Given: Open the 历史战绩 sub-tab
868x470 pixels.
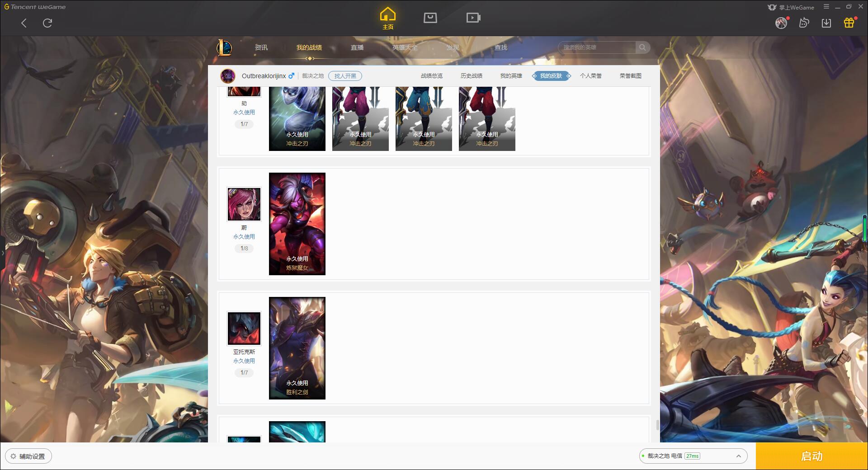Looking at the screenshot, I should click(472, 76).
